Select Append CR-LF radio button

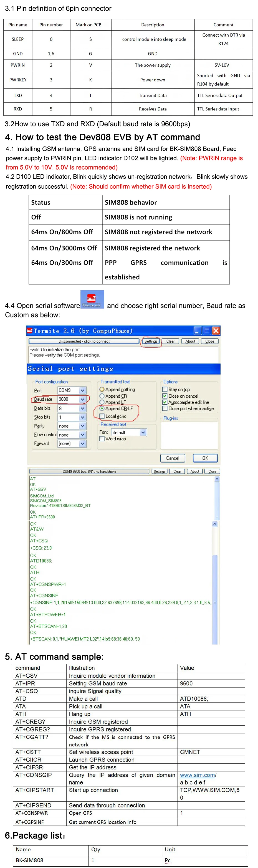click(102, 408)
